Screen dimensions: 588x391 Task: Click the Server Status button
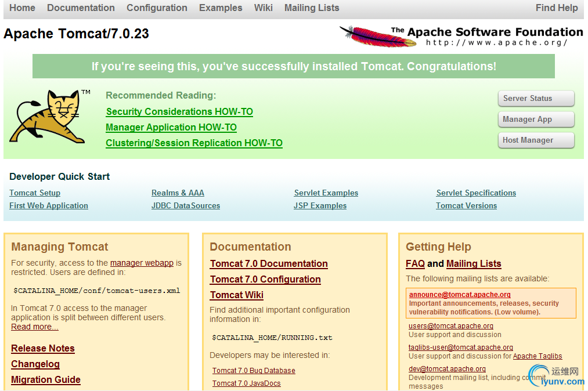point(536,98)
